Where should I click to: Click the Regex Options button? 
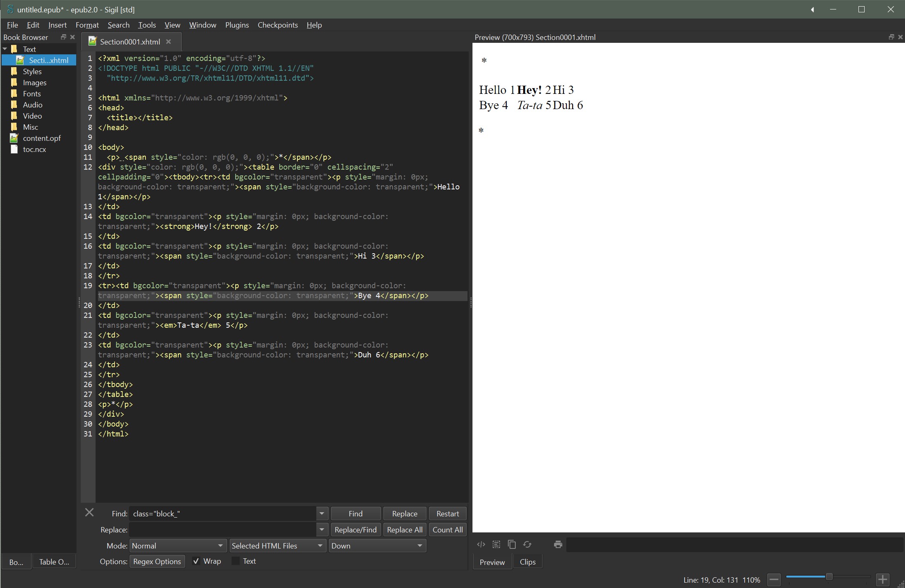click(157, 561)
